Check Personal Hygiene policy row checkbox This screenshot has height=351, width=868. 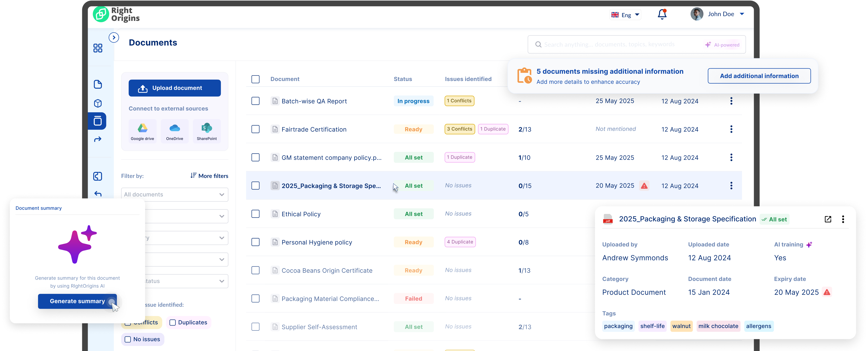tap(255, 242)
